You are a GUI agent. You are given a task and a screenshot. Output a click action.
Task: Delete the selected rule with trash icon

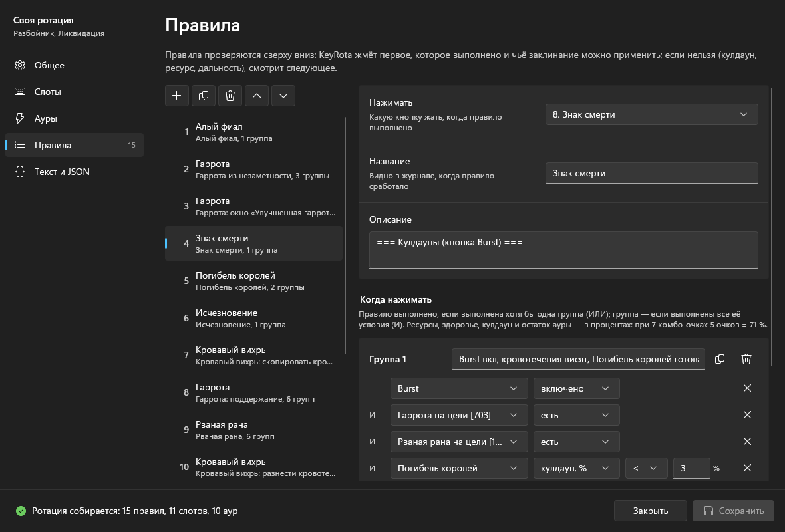point(230,96)
